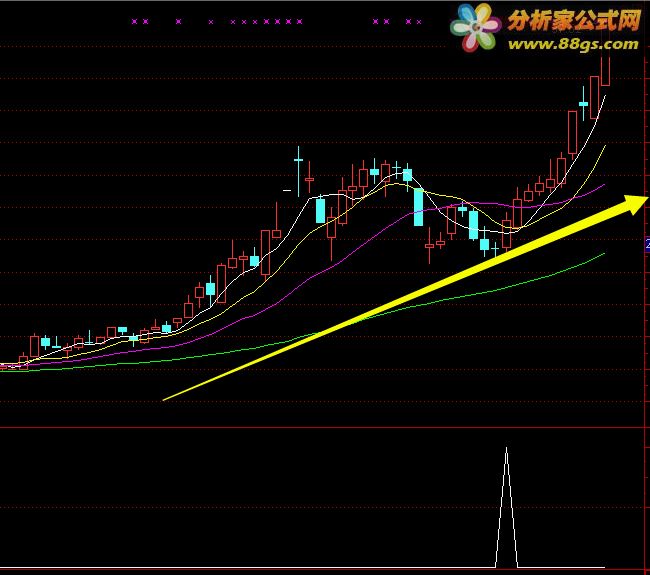Click the cyan doji candle with tallest wick
Viewport: 650px width, 575px height.
[x=298, y=171]
